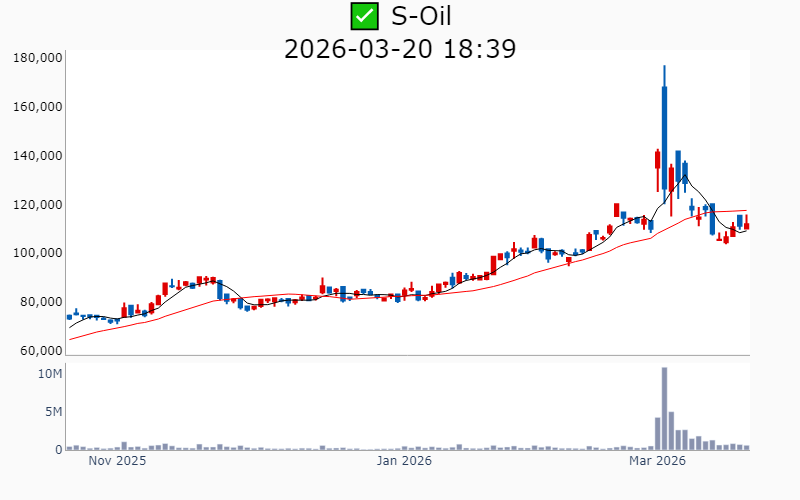Select the 5M volume axis label

pyautogui.click(x=54, y=412)
